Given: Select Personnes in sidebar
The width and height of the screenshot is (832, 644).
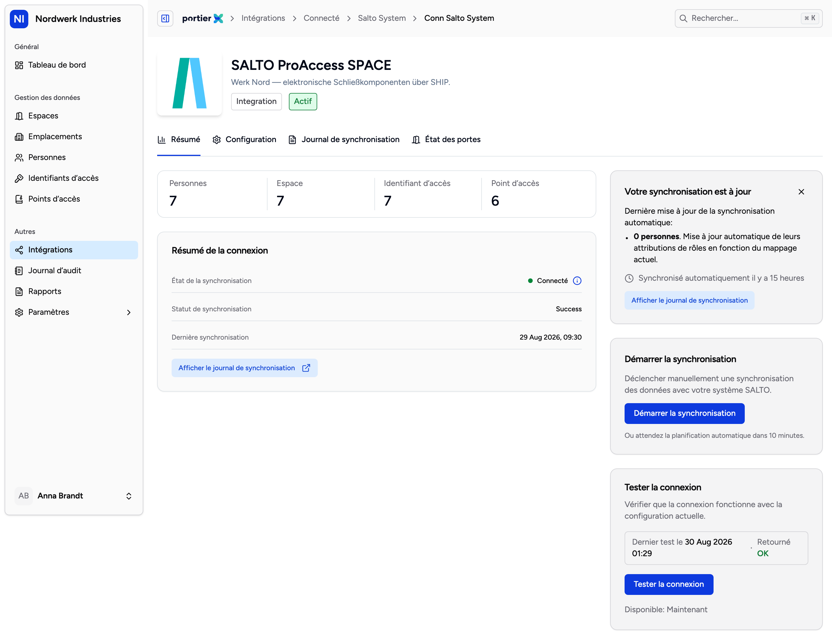Looking at the screenshot, I should pos(74,157).
